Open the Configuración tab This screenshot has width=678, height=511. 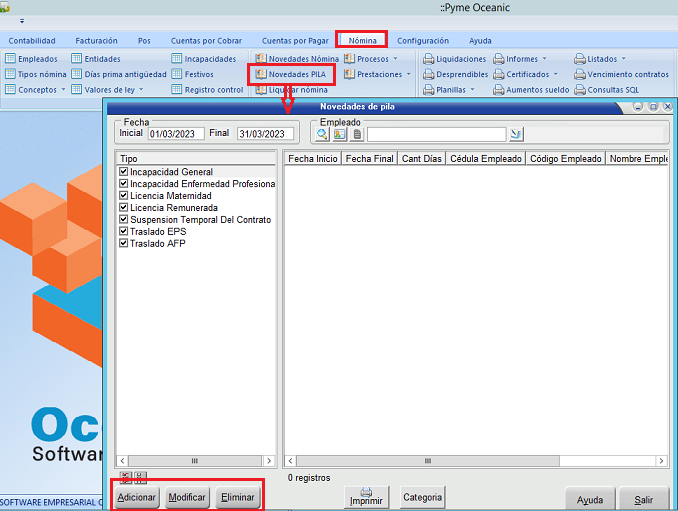(x=422, y=41)
